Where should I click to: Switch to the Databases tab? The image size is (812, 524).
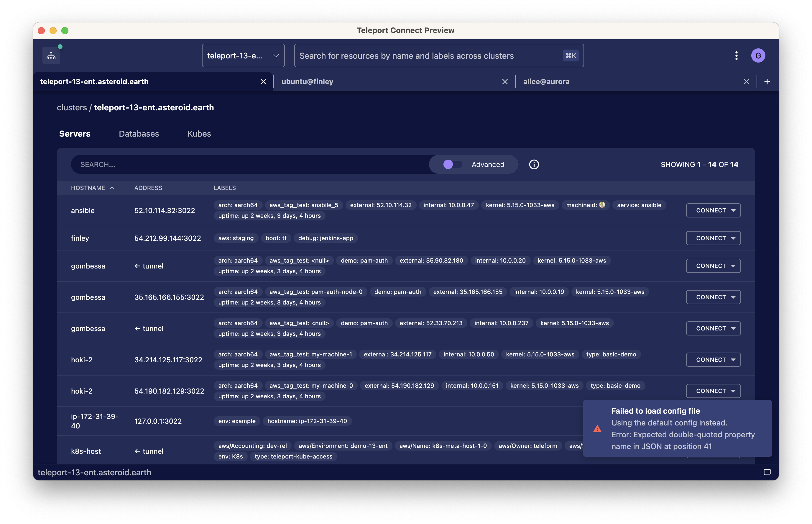(139, 134)
